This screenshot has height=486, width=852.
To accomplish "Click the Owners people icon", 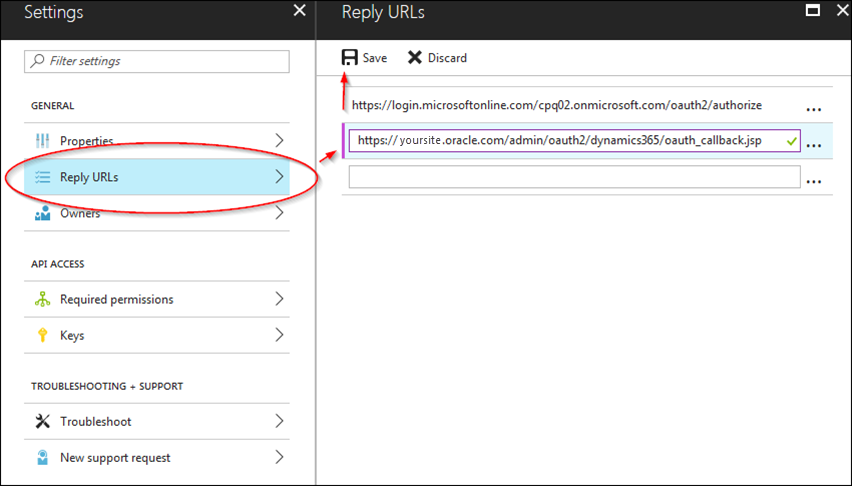I will point(42,213).
